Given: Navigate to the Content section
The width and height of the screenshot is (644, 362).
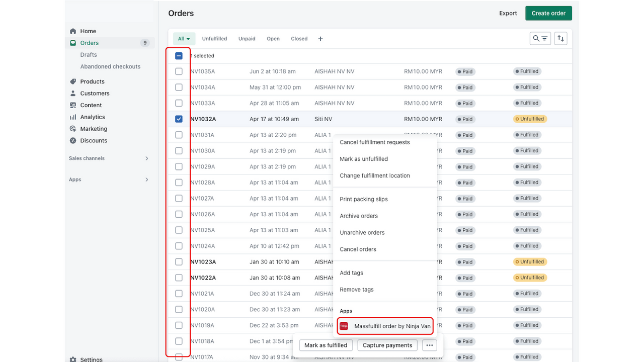Looking at the screenshot, I should (91, 105).
